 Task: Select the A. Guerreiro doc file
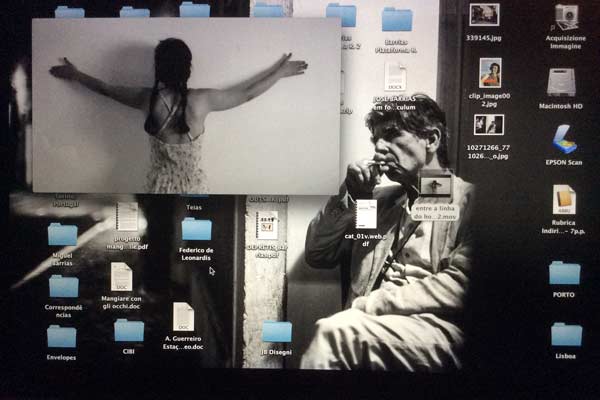click(183, 317)
